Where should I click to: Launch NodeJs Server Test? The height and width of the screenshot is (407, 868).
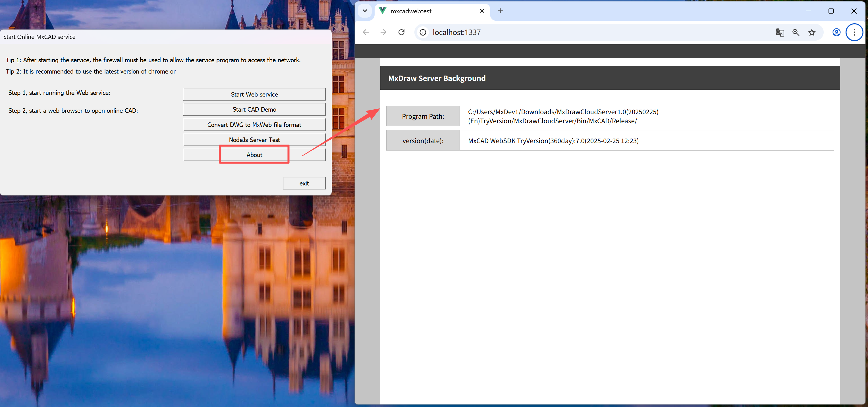(254, 140)
